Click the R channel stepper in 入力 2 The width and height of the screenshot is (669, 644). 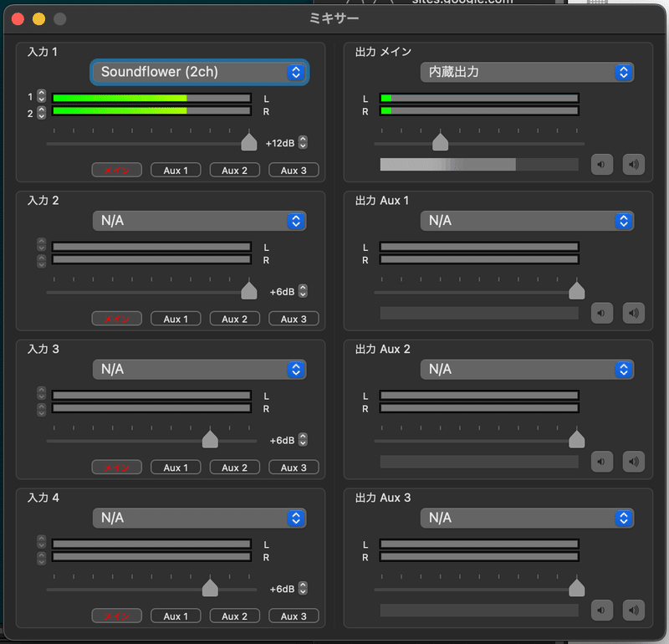coord(41,261)
